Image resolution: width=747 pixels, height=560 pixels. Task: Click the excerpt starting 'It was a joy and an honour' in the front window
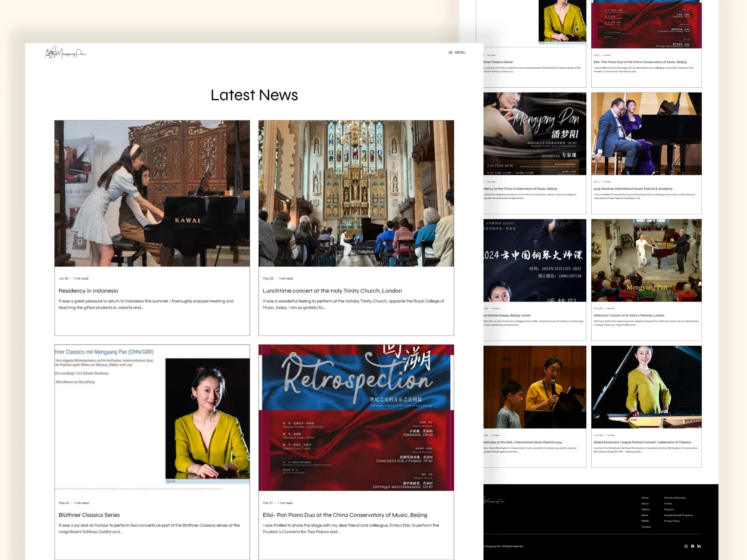(x=149, y=528)
